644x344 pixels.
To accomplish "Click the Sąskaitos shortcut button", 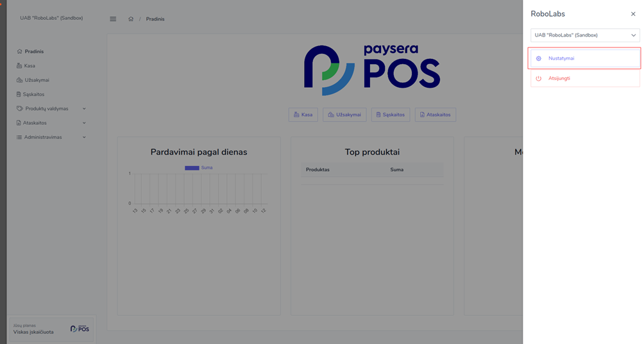I will (391, 115).
